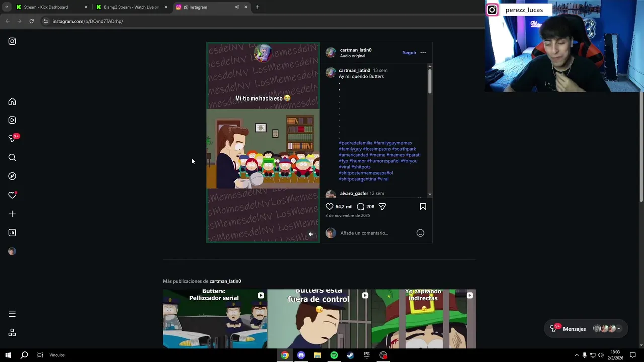
Task: Open the three-dot post options menu
Action: 423,53
